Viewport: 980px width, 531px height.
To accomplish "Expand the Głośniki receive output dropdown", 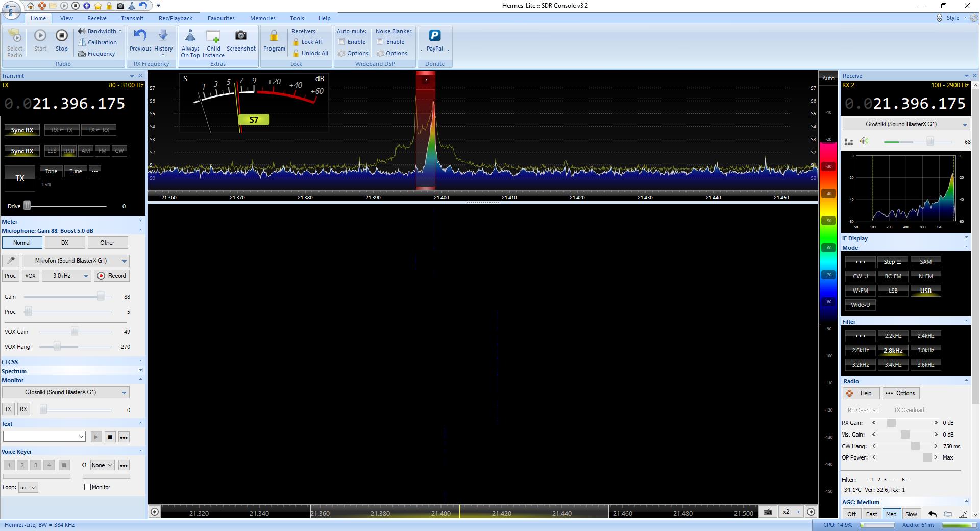I will 906,124.
